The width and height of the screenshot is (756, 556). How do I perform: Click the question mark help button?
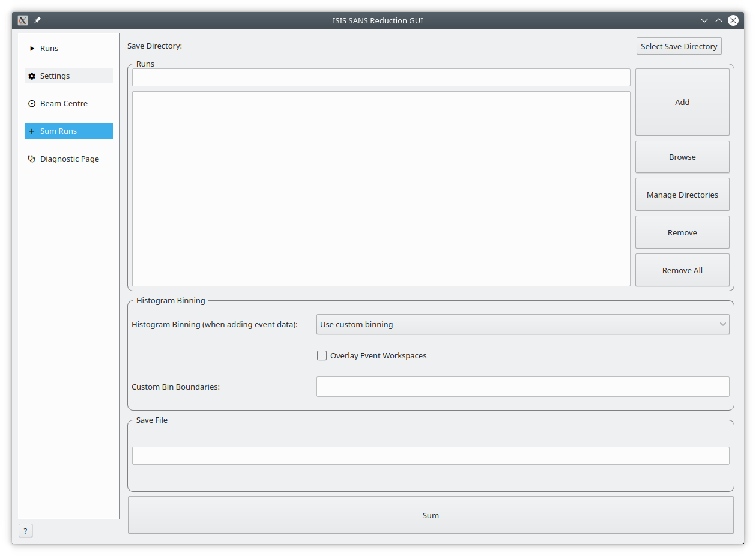(25, 531)
